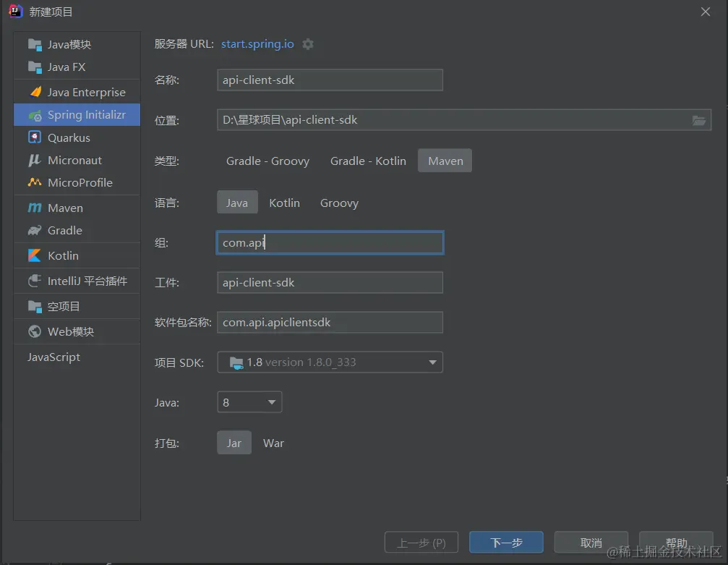Click the Maven m icon in sidebar
The width and height of the screenshot is (728, 565).
35,208
